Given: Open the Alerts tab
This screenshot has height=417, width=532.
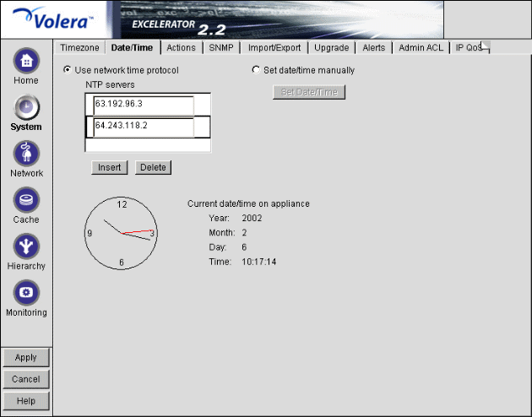Looking at the screenshot, I should pyautogui.click(x=374, y=47).
